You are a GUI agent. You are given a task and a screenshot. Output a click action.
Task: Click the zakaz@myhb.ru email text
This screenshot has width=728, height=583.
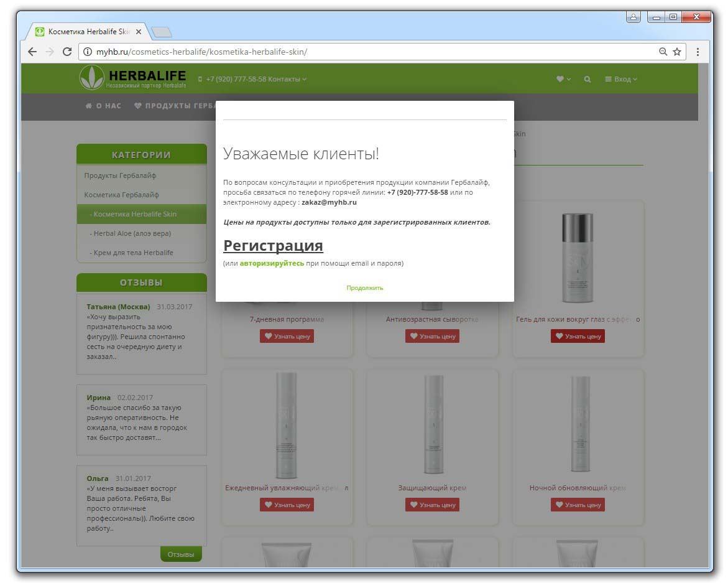[329, 203]
